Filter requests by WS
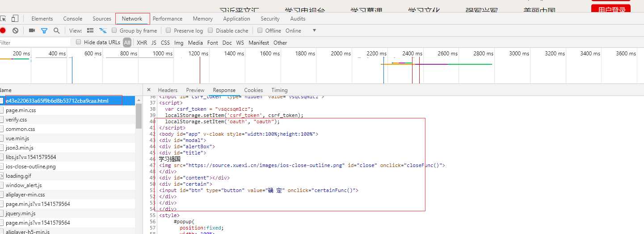Viewport: 644px width, 234px height. pyautogui.click(x=240, y=42)
